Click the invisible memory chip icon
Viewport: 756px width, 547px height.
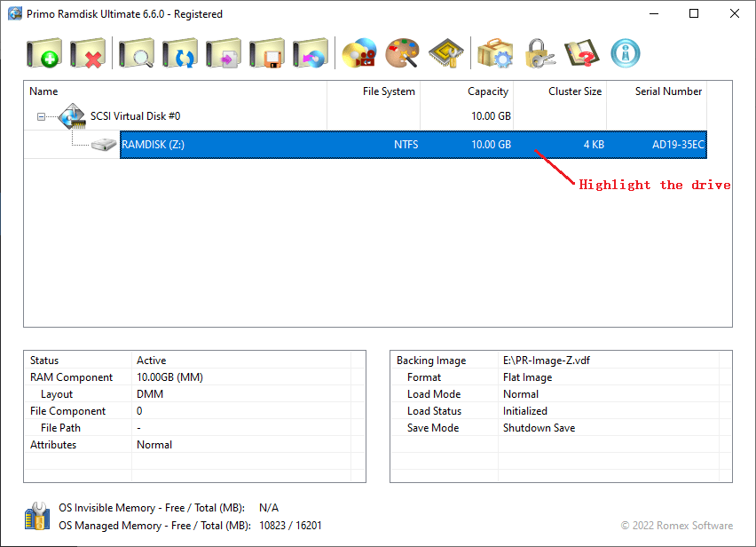[446, 53]
